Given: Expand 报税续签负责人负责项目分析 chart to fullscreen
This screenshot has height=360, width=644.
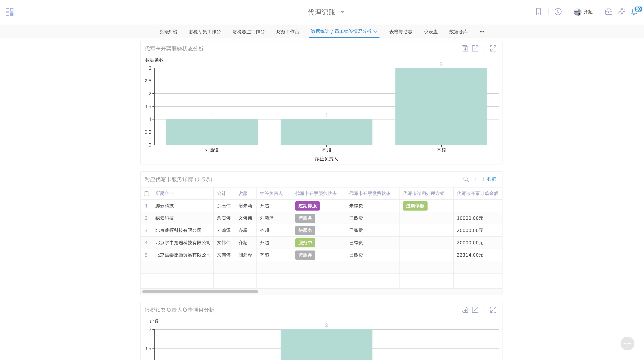Looking at the screenshot, I should 493,309.
